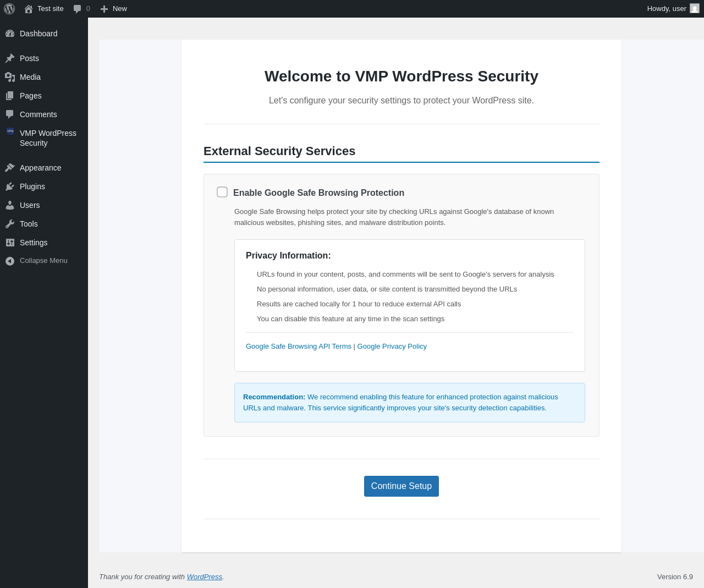This screenshot has height=588, width=704.
Task: Click the Continue Setup button
Action: [x=402, y=486]
